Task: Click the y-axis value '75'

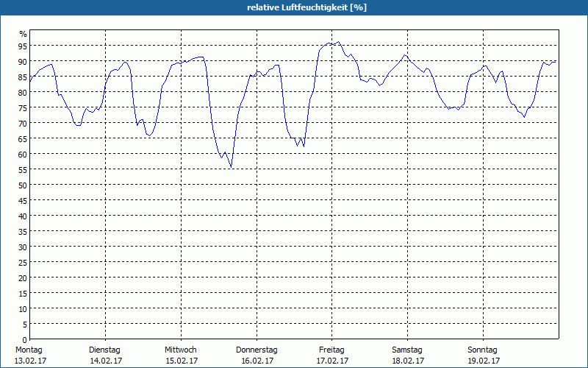Action: pyautogui.click(x=23, y=107)
